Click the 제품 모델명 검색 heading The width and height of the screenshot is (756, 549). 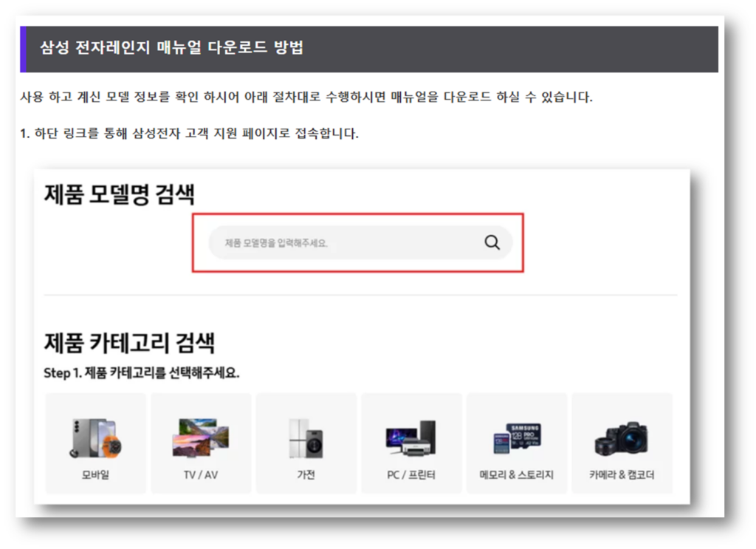tap(120, 194)
